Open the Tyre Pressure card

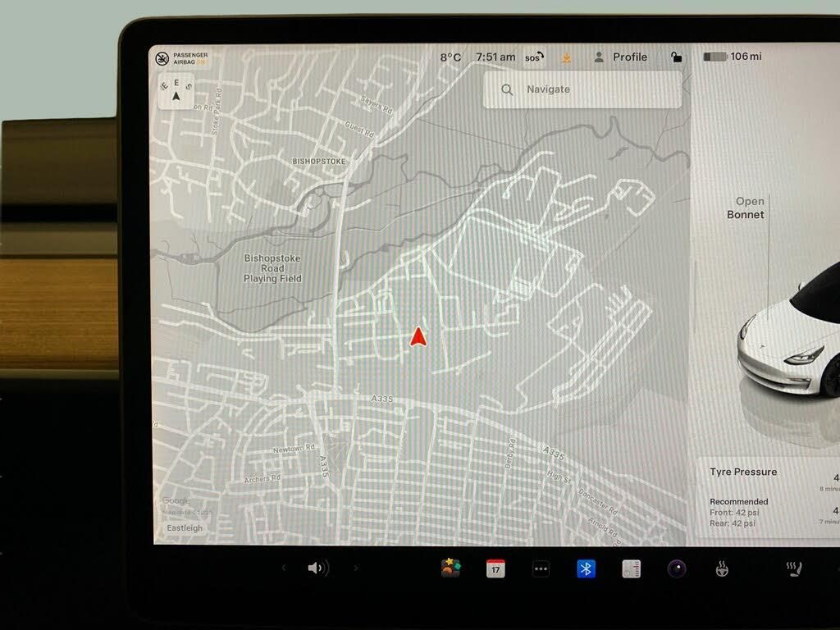coord(768,498)
